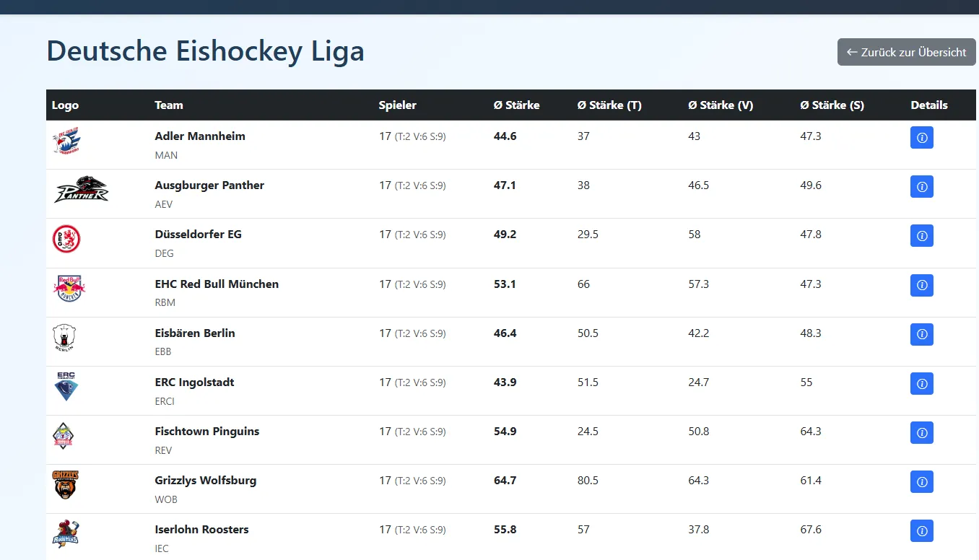Click info icon for Düsseldorfer EG
The height and width of the screenshot is (560, 979).
click(x=921, y=235)
